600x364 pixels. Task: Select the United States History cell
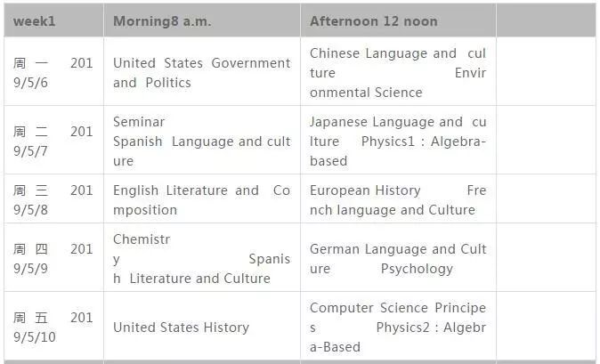(x=202, y=326)
